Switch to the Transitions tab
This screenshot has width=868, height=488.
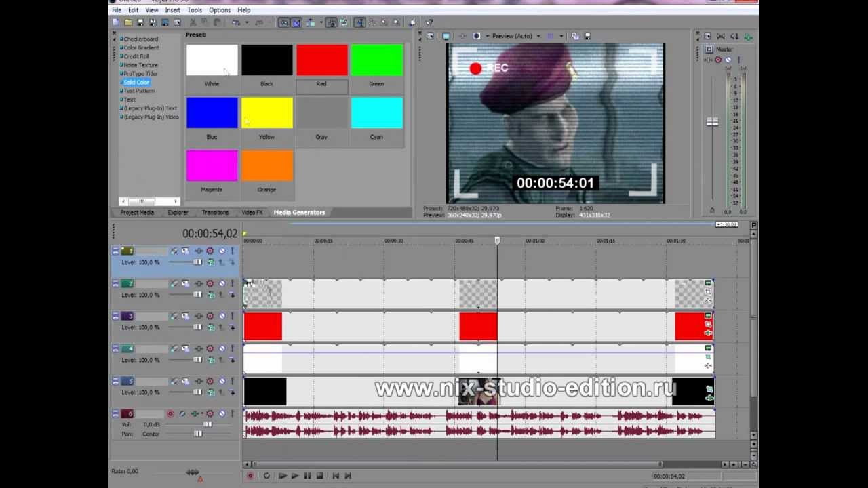[215, 212]
